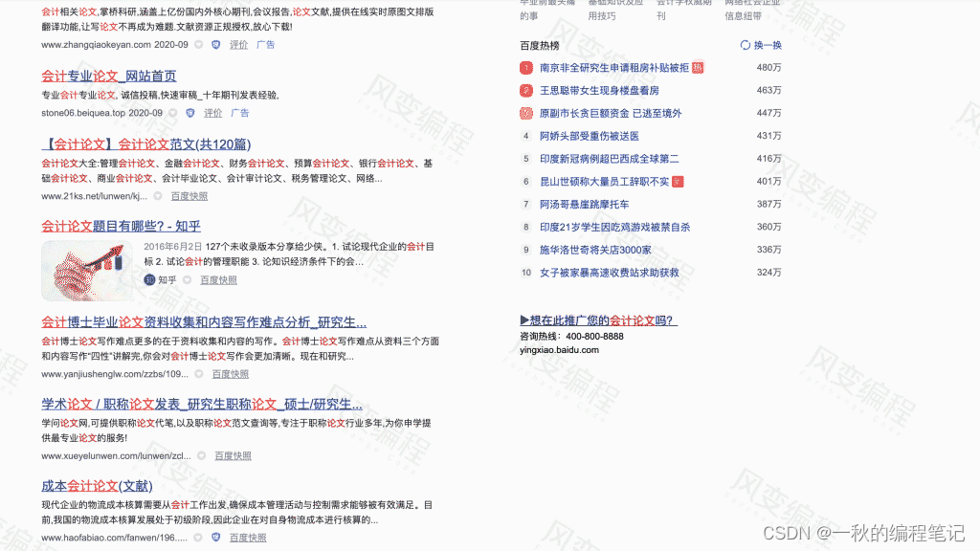Image resolution: width=980 pixels, height=551 pixels.
Task: Click the stone06.beiquea.top URL text
Action: click(83, 113)
